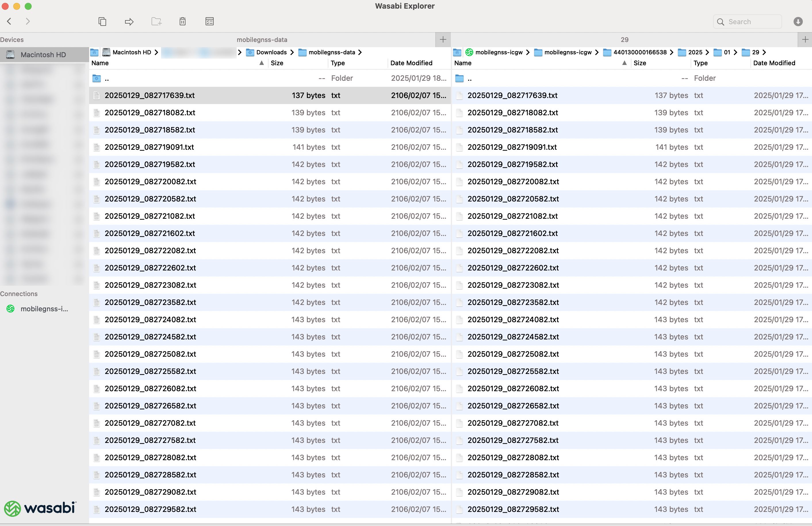
Task: Select 20250129_082718082.txt in right pane
Action: (632, 113)
